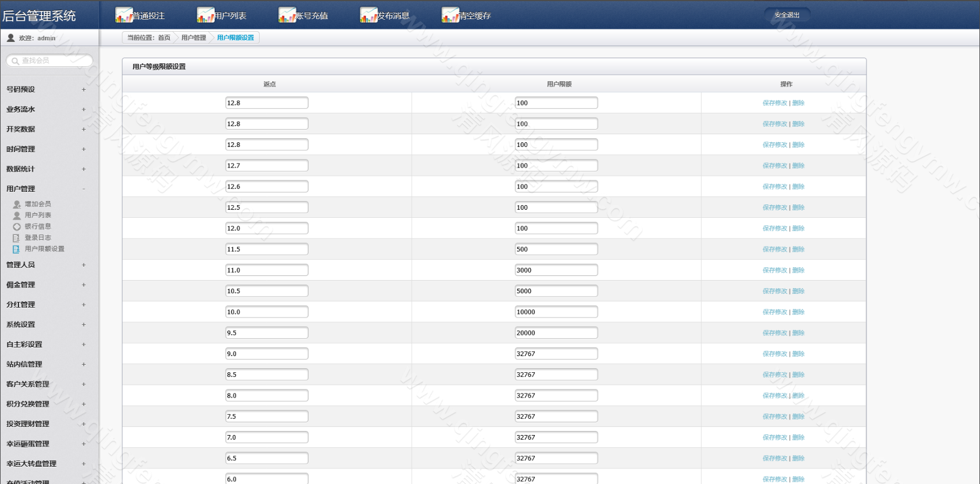Expand the 幸运砸蛋管理 menu section
The width and height of the screenshot is (980, 484).
point(83,444)
